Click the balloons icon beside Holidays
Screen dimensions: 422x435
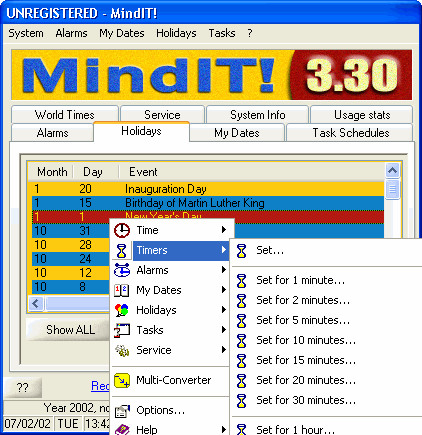point(122,310)
